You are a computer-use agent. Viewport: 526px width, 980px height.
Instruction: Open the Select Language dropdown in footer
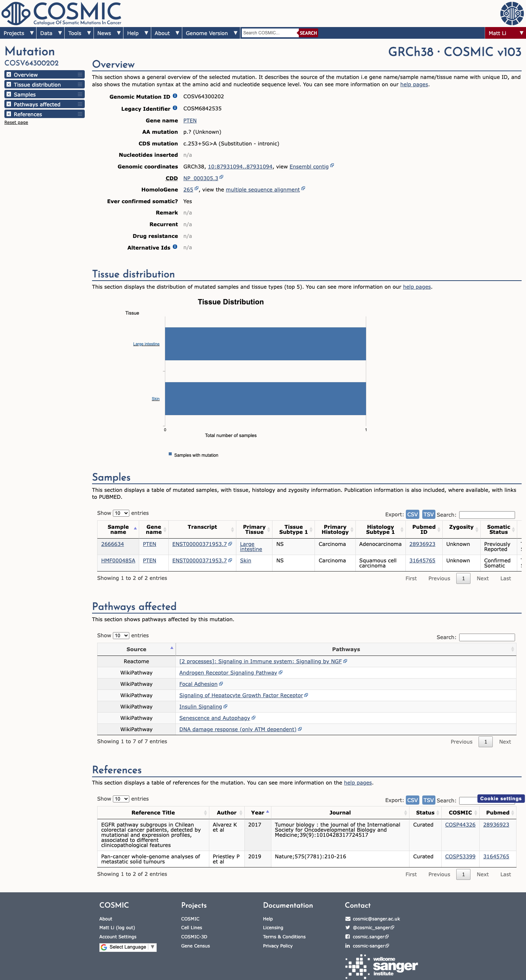[x=128, y=947]
